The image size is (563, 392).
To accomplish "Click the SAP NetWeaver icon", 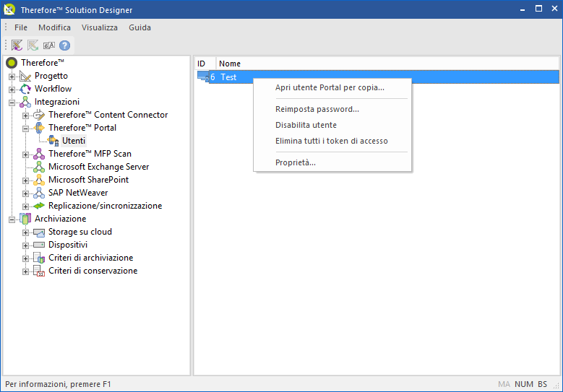I will click(x=39, y=193).
